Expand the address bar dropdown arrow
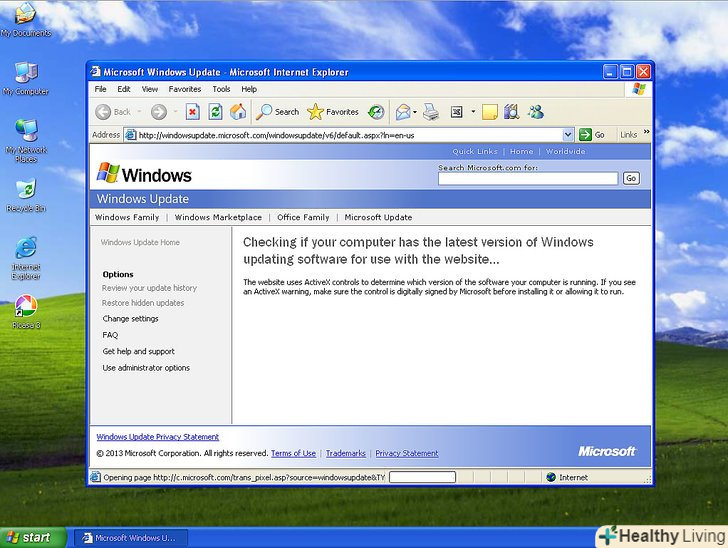 coord(568,135)
